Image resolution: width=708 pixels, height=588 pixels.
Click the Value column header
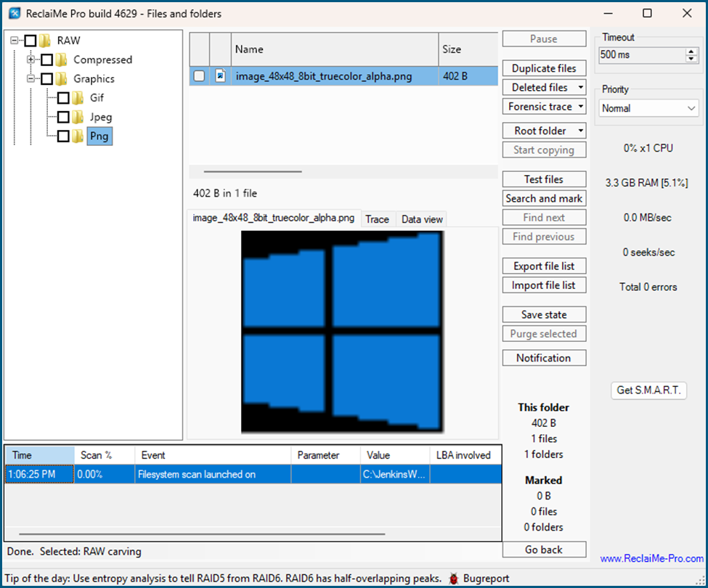395,455
